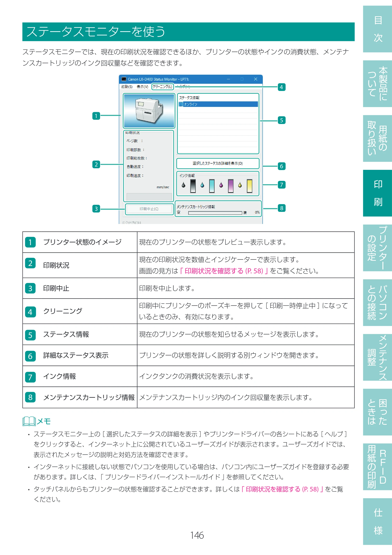
Task: Open the プリンターの設定 side tab
Action: tap(377, 248)
